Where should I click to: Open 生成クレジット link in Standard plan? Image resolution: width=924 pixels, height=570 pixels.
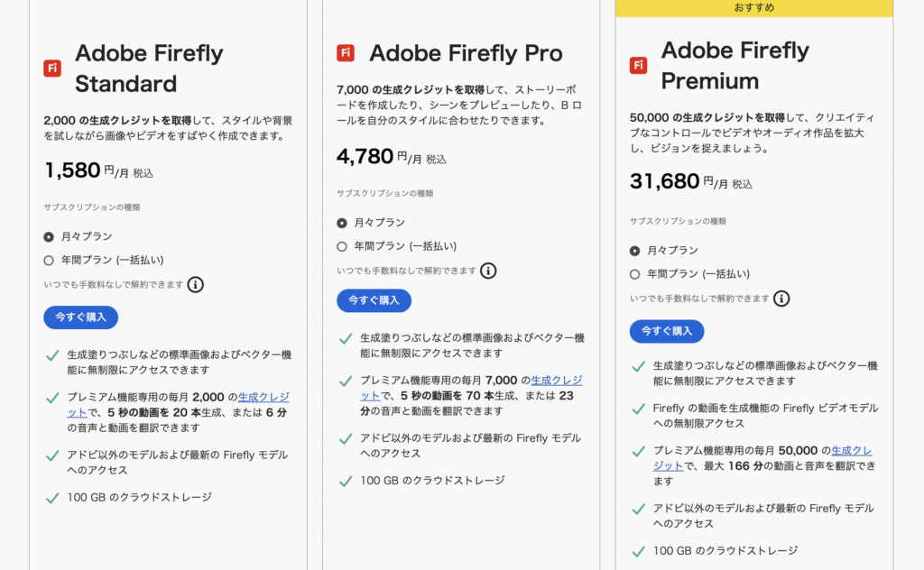pos(263,398)
